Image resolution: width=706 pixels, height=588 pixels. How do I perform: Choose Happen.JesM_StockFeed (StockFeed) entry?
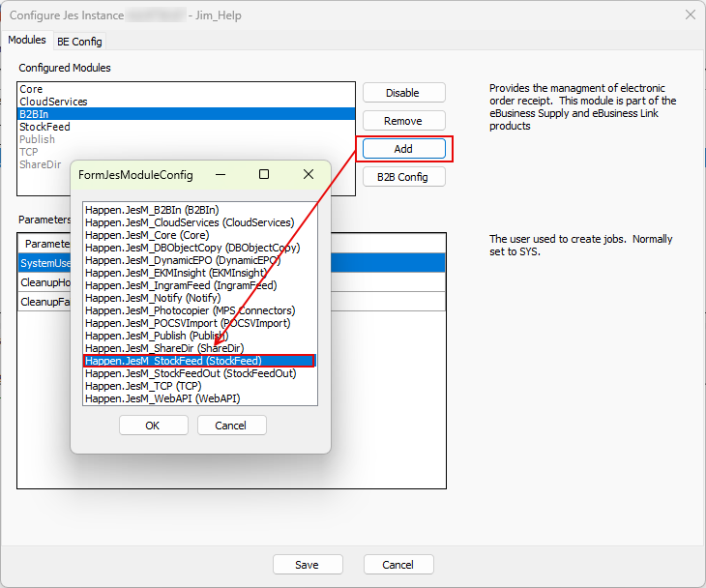(200, 361)
